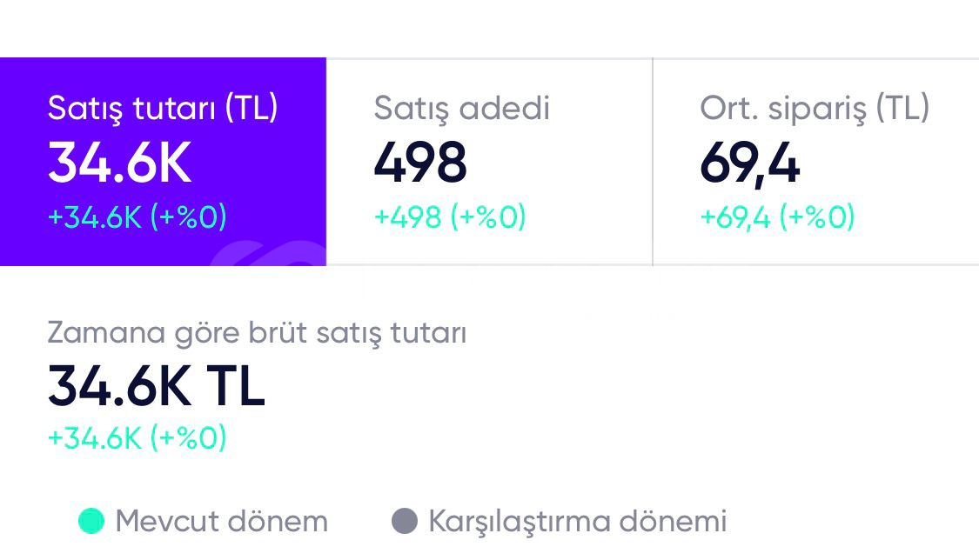979x560 pixels.
Task: Click the 498 sales count value
Action: click(420, 163)
